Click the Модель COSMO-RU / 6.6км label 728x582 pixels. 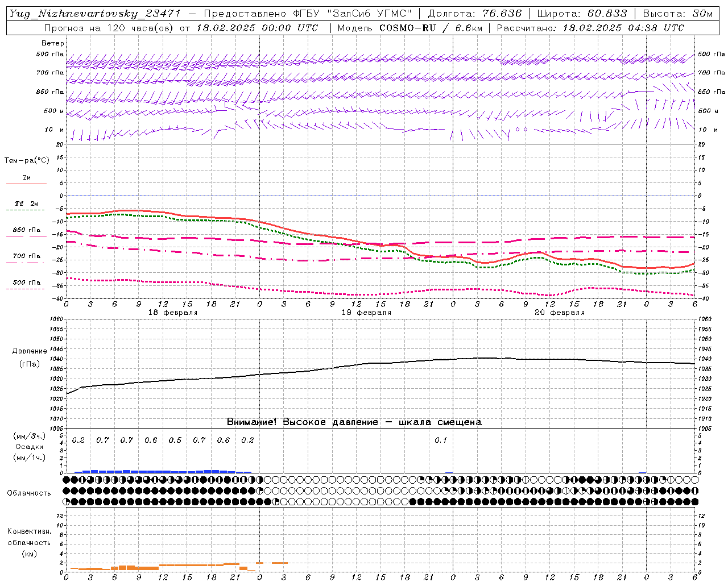[x=409, y=28]
